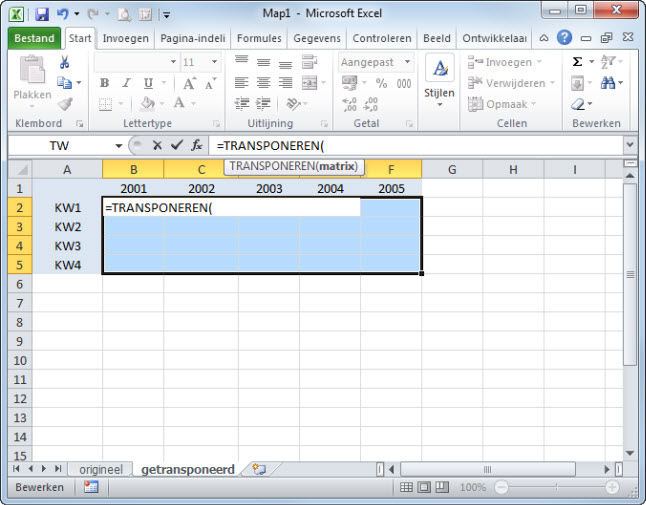Screen dimensions: 646x505
Task: Open the Undo history dropdown arrow
Action: (77, 14)
